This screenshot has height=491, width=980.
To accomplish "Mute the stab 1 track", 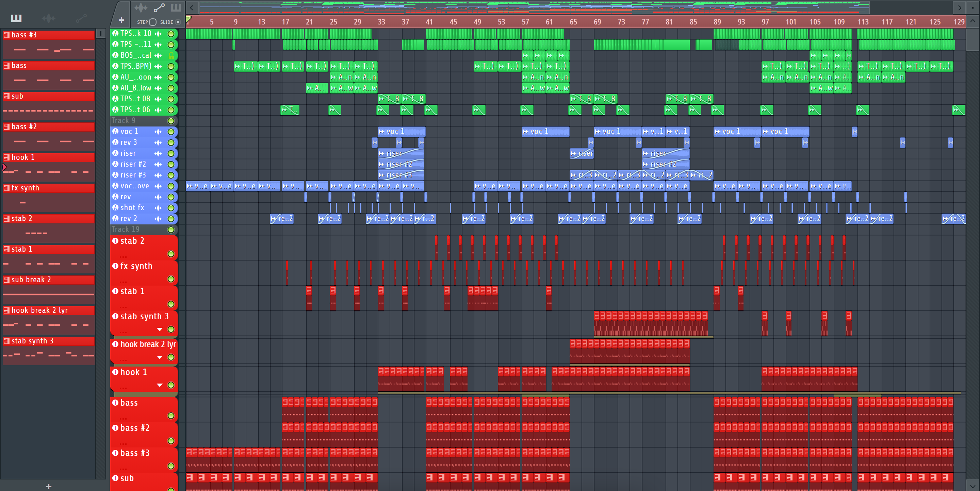I will coord(171,304).
